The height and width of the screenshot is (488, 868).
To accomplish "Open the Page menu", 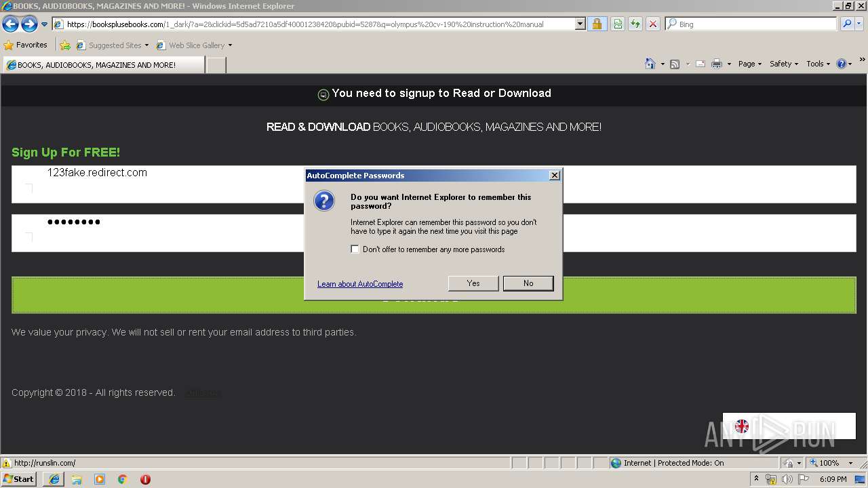I will (x=750, y=64).
